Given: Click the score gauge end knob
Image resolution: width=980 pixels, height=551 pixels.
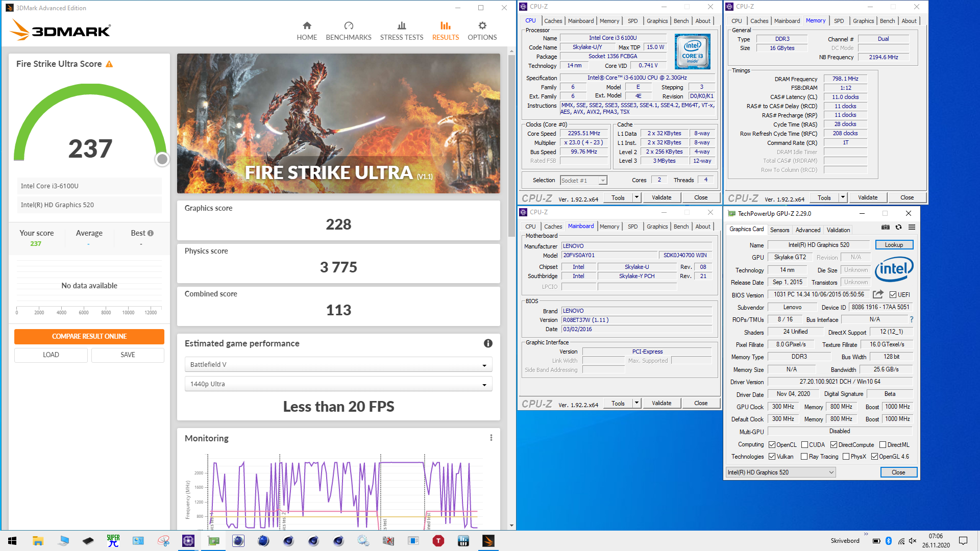Looking at the screenshot, I should click(x=162, y=159).
